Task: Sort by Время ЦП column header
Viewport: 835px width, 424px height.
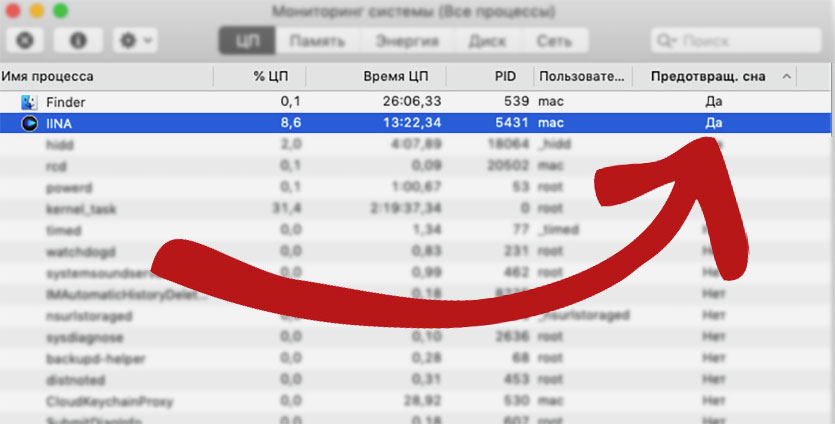Action: click(x=376, y=77)
